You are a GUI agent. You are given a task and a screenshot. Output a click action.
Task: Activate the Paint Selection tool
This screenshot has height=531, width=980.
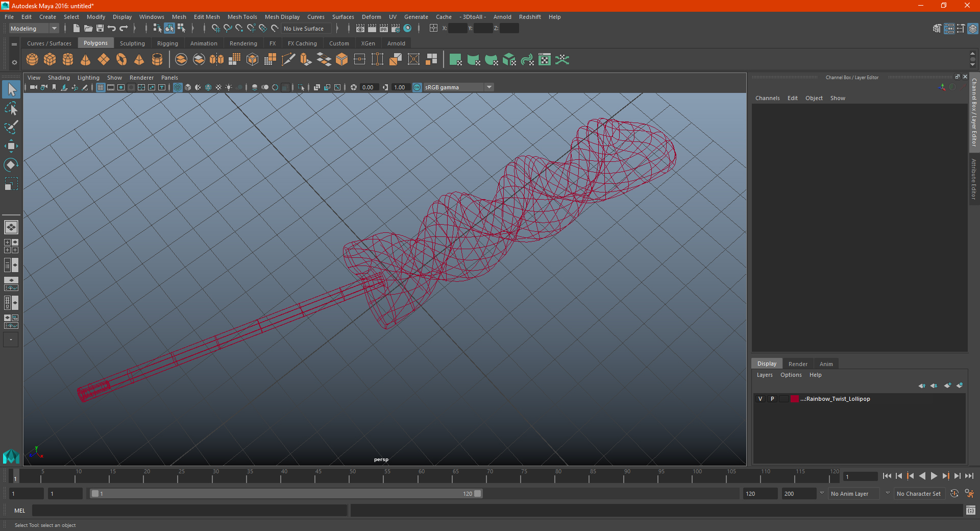(11, 127)
